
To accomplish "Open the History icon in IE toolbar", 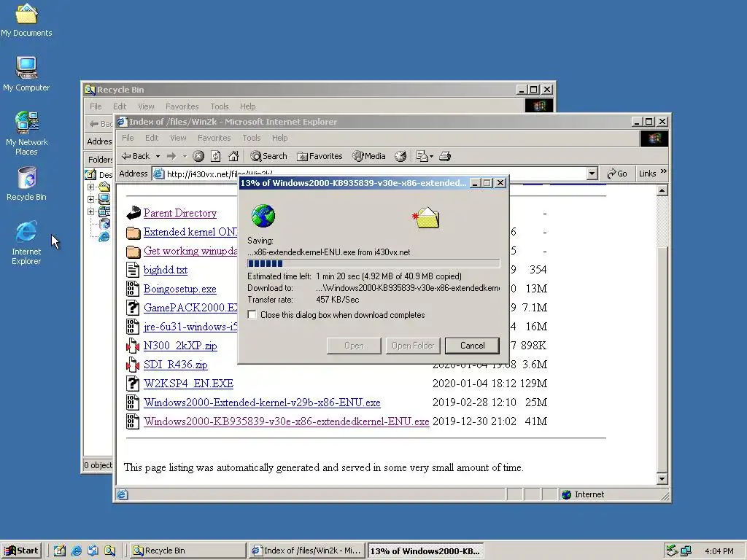I will (400, 156).
